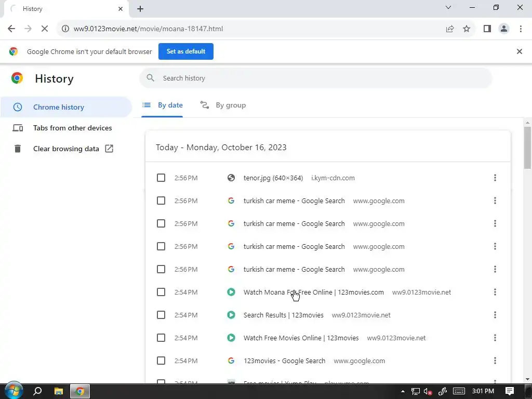
Task: Open actions menu for Search Results 123movies
Action: tap(495, 315)
